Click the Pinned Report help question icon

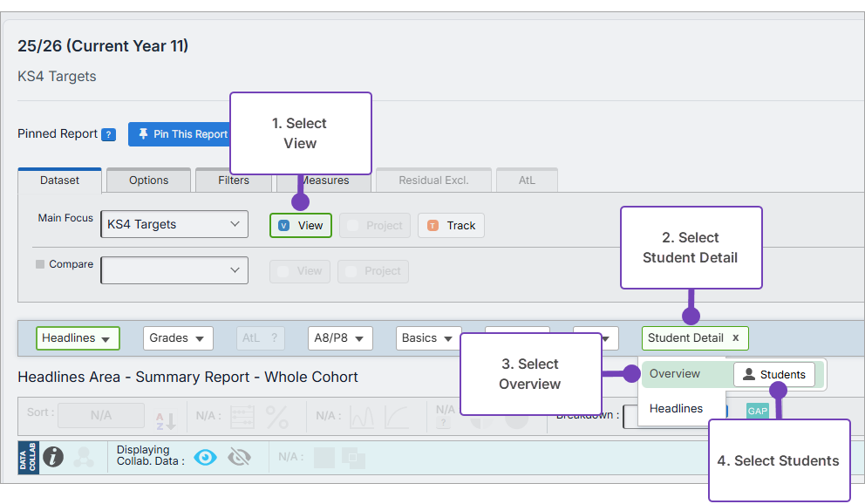[x=108, y=134]
